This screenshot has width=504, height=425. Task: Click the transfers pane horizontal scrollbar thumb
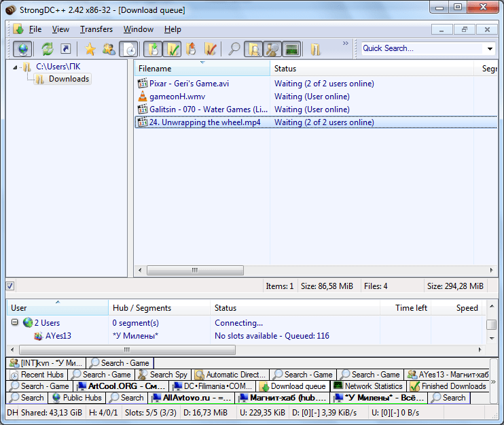pos(127,350)
